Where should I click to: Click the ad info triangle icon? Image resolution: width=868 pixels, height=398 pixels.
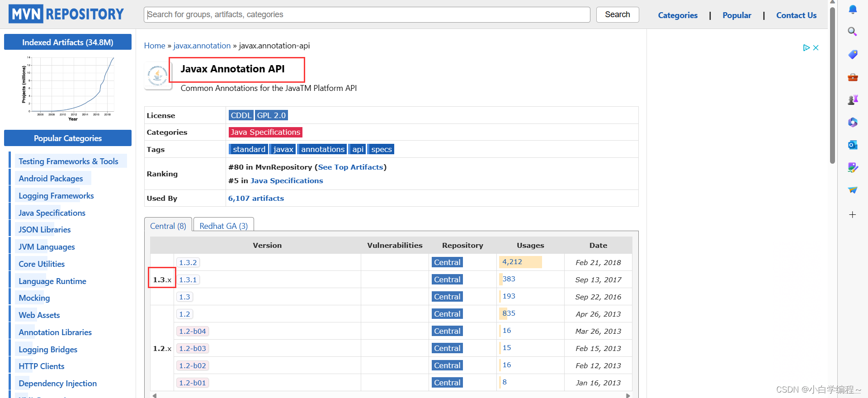(806, 47)
